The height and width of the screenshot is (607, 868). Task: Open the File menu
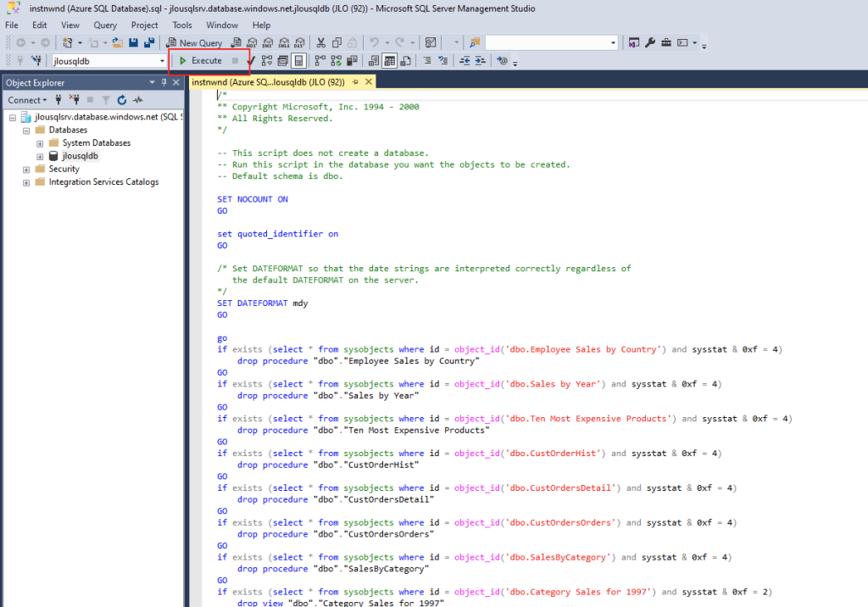(x=12, y=25)
